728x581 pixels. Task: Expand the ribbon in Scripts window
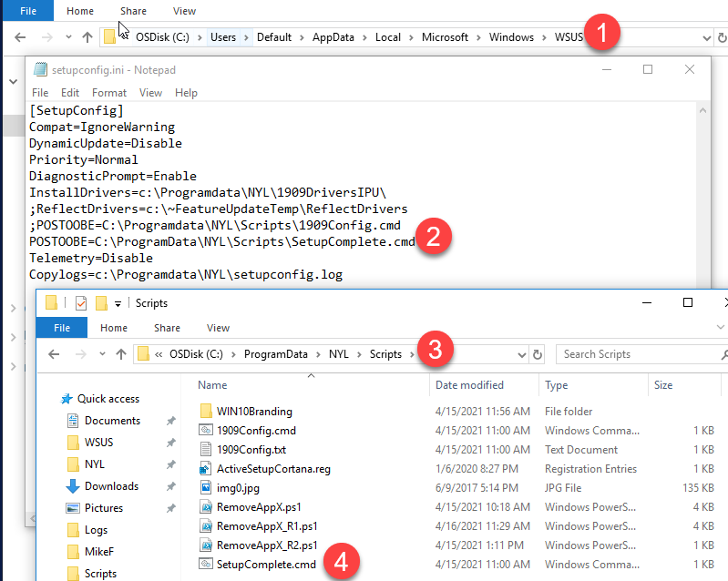click(721, 327)
